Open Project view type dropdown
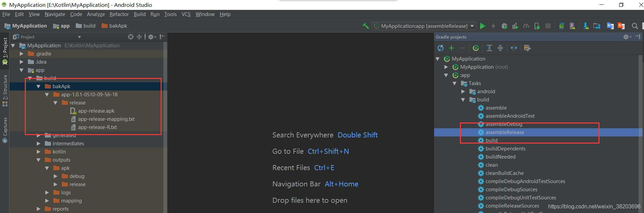 (x=79, y=37)
